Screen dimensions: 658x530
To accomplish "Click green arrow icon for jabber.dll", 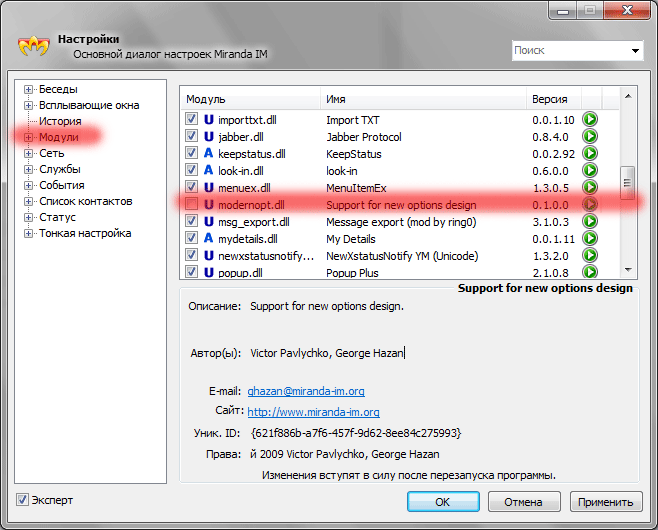I will 590,136.
